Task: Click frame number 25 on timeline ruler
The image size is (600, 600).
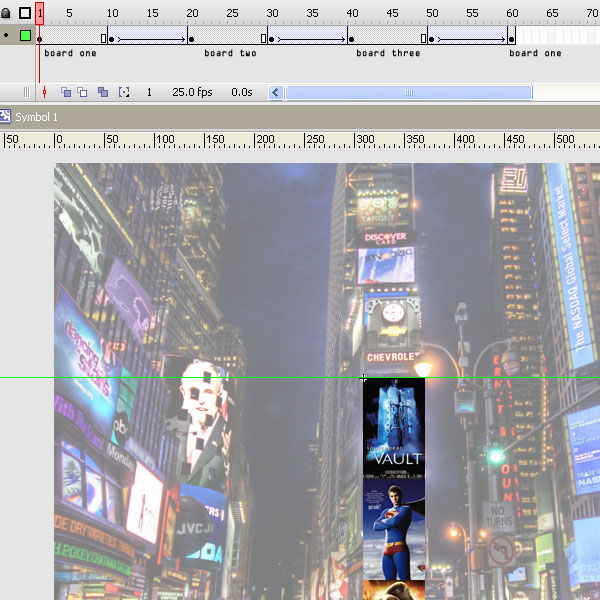Action: click(x=232, y=13)
